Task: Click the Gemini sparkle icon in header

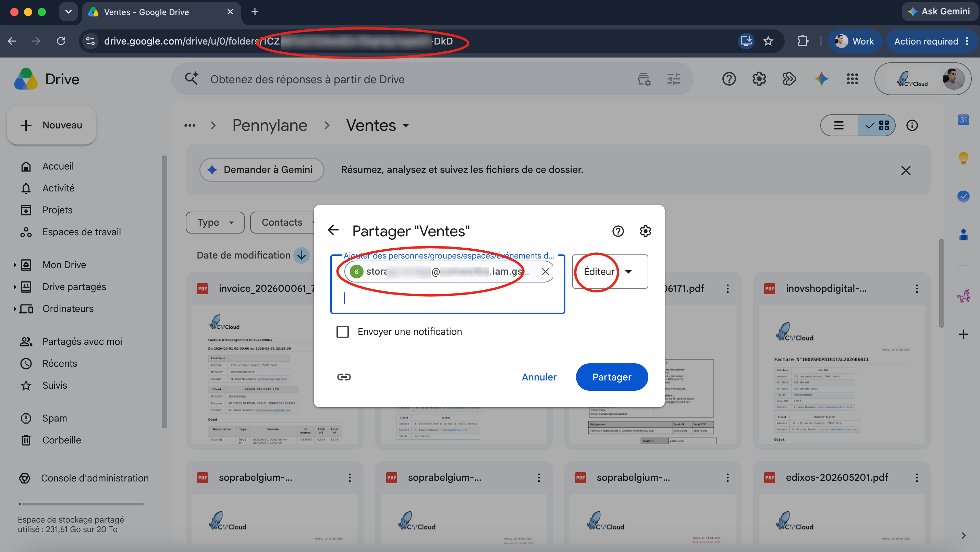Action: pos(822,79)
